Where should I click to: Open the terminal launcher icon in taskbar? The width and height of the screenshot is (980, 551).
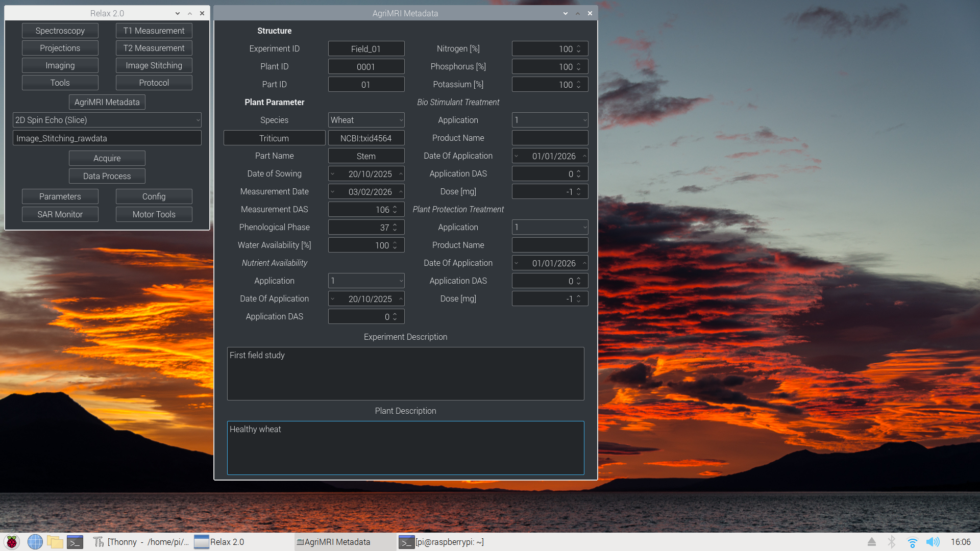tap(75, 542)
